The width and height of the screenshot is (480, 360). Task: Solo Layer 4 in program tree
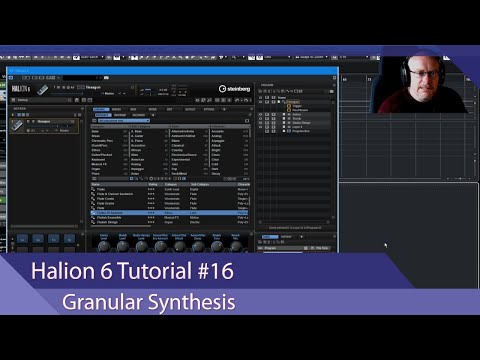click(273, 127)
